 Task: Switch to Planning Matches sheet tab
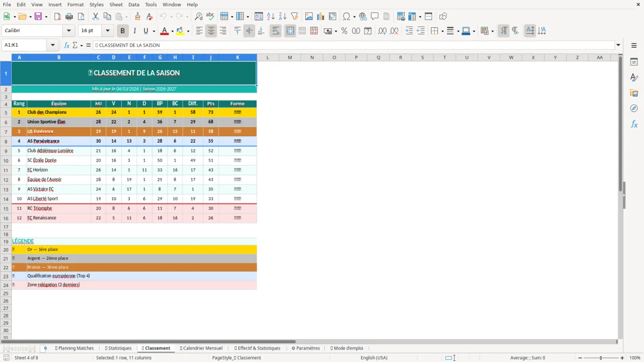(75, 348)
